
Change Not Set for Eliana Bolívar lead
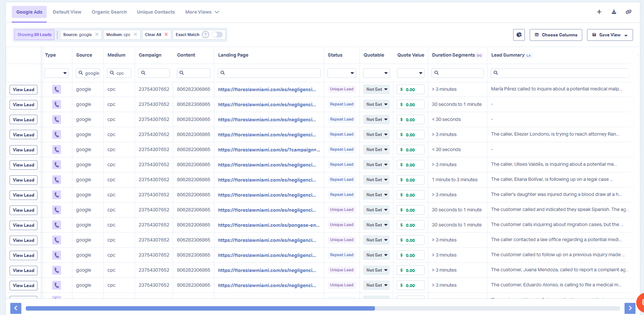click(376, 180)
